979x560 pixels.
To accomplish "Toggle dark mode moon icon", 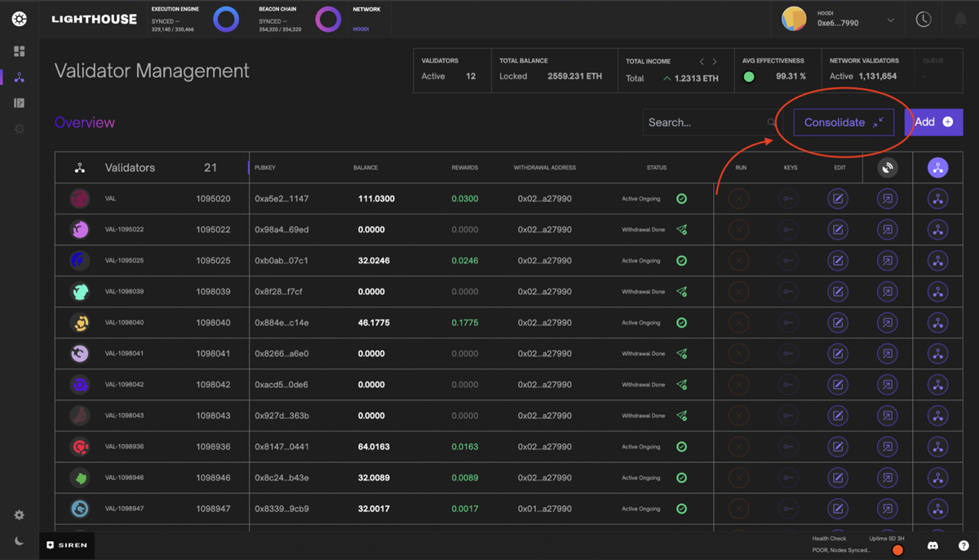I will pyautogui.click(x=20, y=541).
